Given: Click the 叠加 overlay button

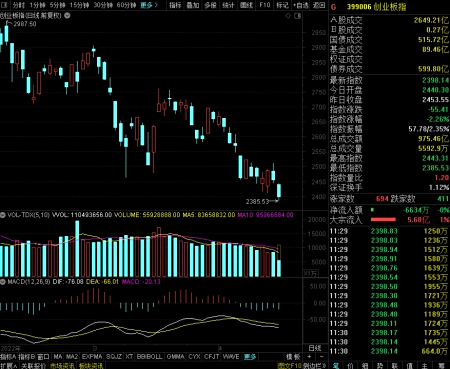Looking at the screenshot, I should [x=193, y=5].
